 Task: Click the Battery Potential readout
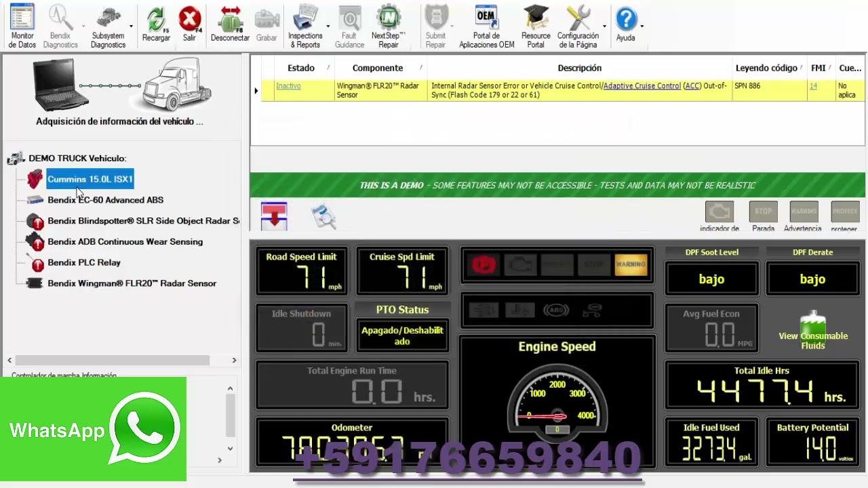[812, 443]
